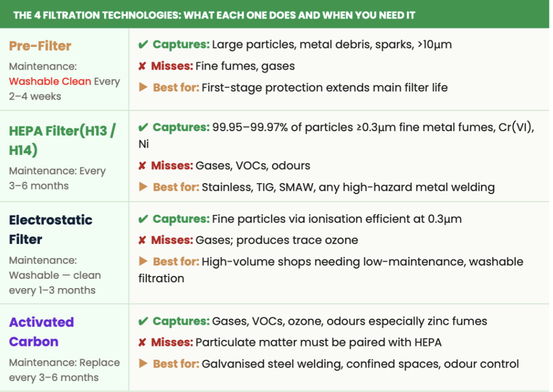The height and width of the screenshot is (392, 553).
Task: Click 'Maintenance: Replace every 3–6 months' text
Action: (x=64, y=370)
